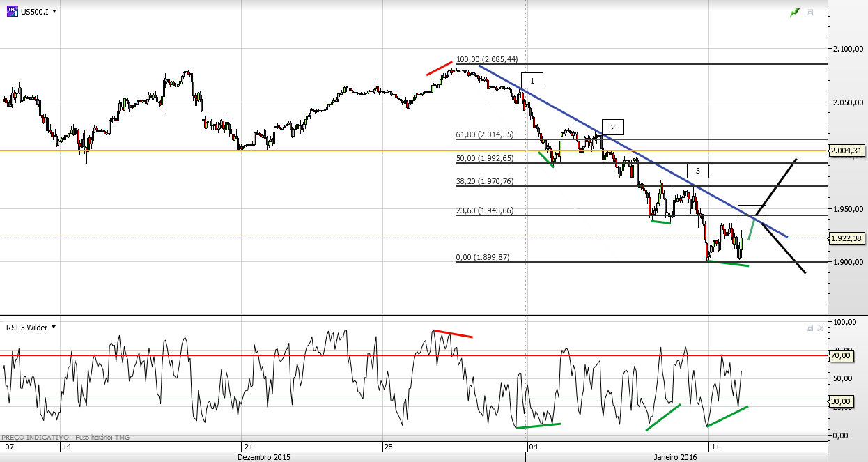This screenshot has width=868, height=462.
Task: Click the Janeiro 2016 month label
Action: pyautogui.click(x=675, y=457)
